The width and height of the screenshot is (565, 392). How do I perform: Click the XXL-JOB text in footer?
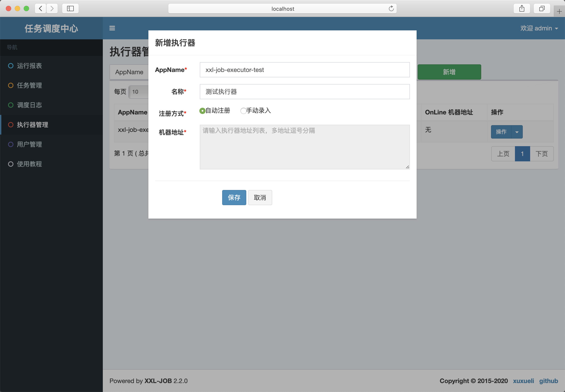pyautogui.click(x=158, y=381)
